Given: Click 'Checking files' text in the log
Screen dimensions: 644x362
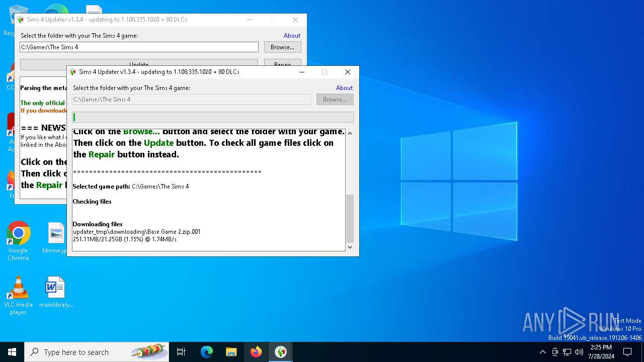Looking at the screenshot, I should (x=92, y=202).
